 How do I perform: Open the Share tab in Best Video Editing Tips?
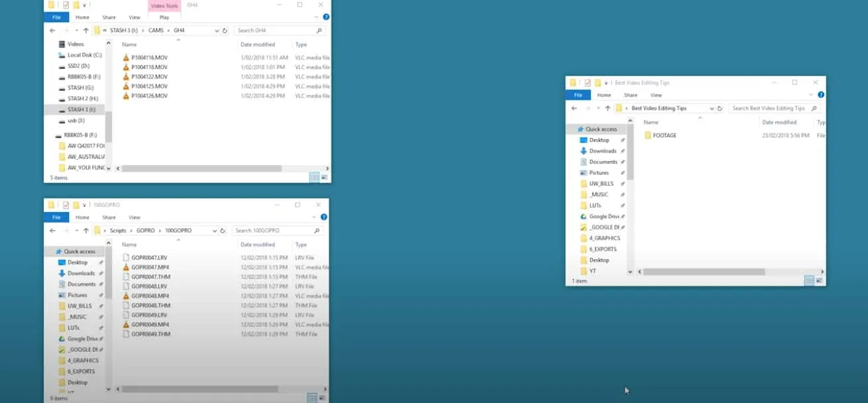[630, 95]
